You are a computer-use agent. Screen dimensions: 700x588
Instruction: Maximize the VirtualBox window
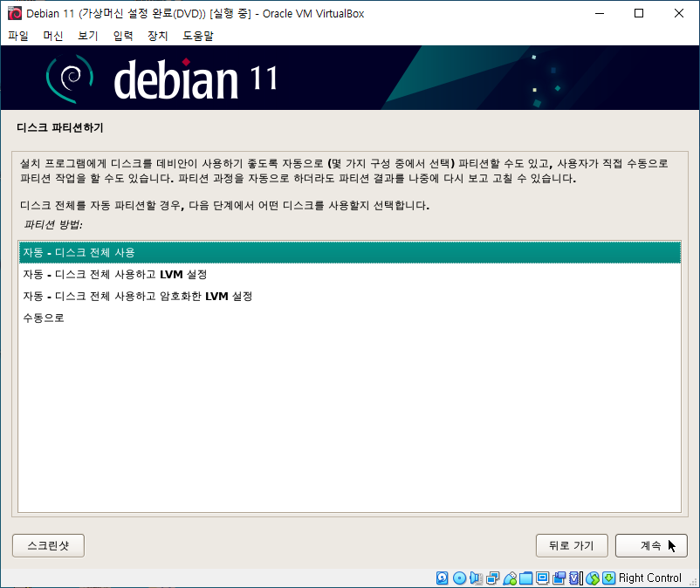click(639, 13)
